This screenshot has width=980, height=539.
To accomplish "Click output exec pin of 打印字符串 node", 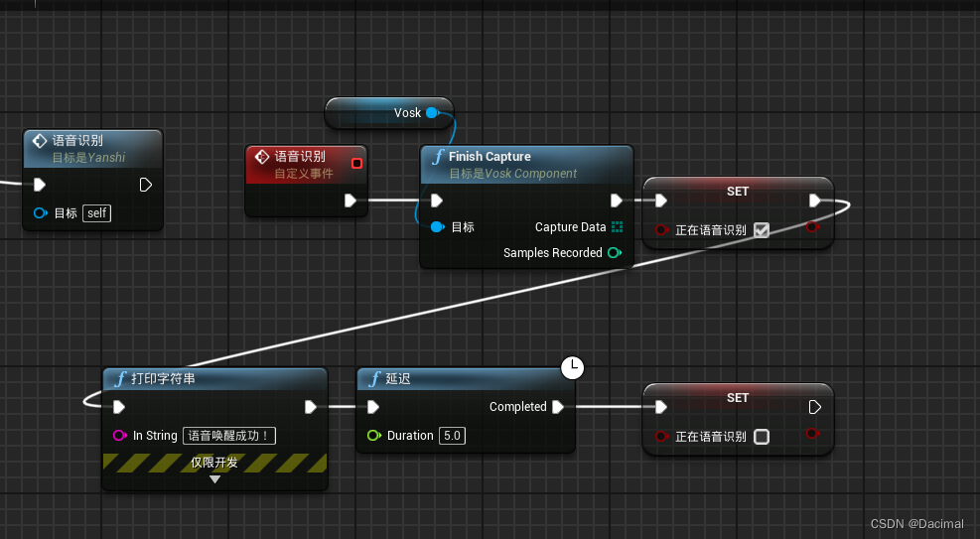I will [311, 407].
